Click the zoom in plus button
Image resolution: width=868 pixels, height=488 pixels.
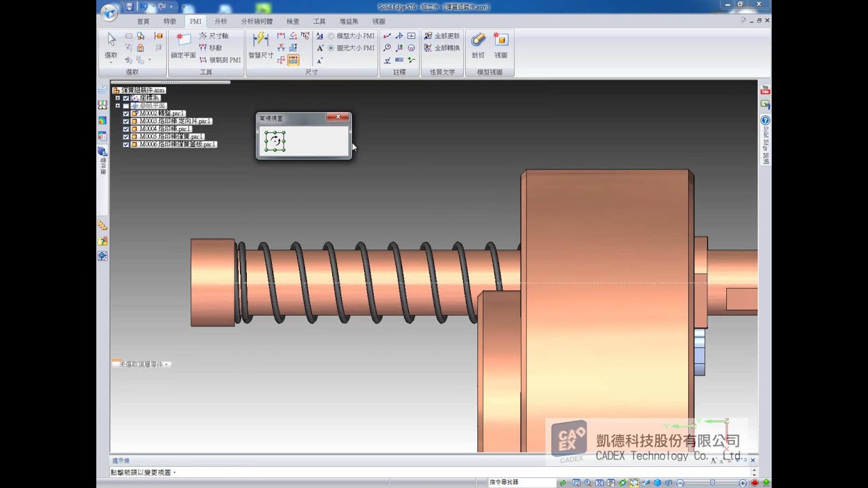[x=743, y=483]
